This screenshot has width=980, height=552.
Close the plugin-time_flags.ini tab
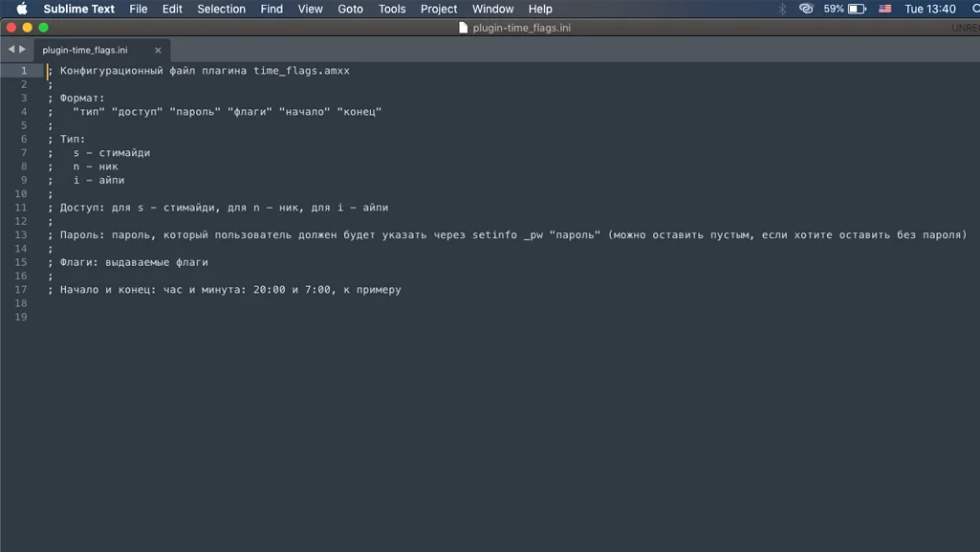coord(158,50)
